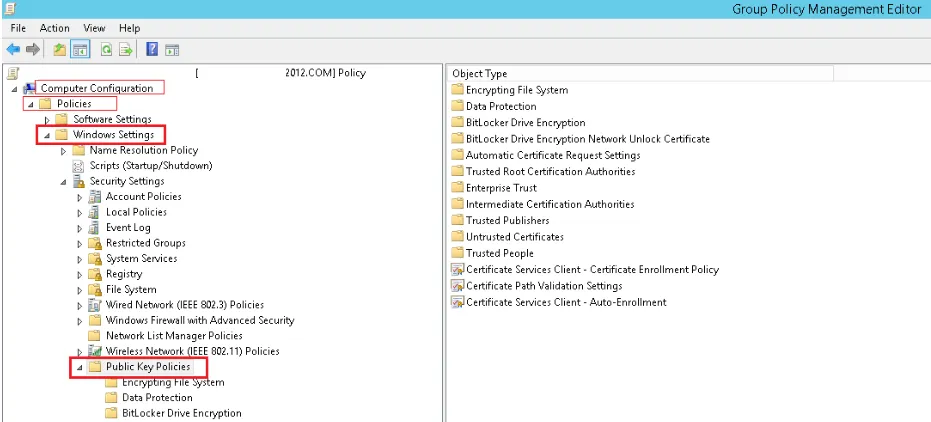The image size is (931, 422).
Task: Select BitLocker Drive Encryption in the left tree
Action: 182,413
